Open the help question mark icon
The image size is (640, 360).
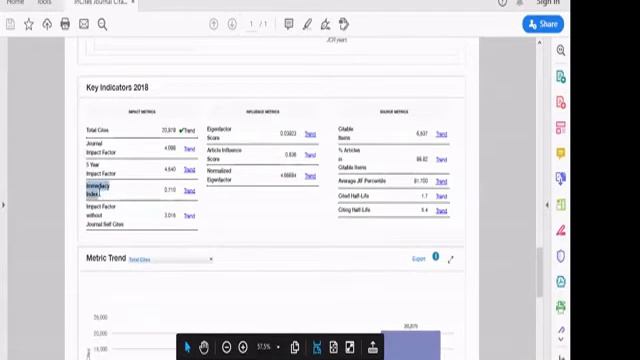[x=502, y=2]
